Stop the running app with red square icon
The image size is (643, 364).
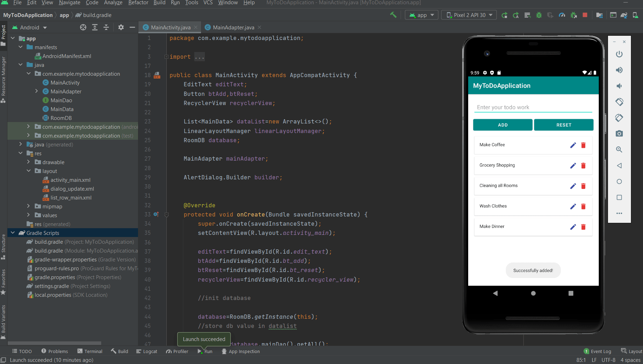point(585,15)
